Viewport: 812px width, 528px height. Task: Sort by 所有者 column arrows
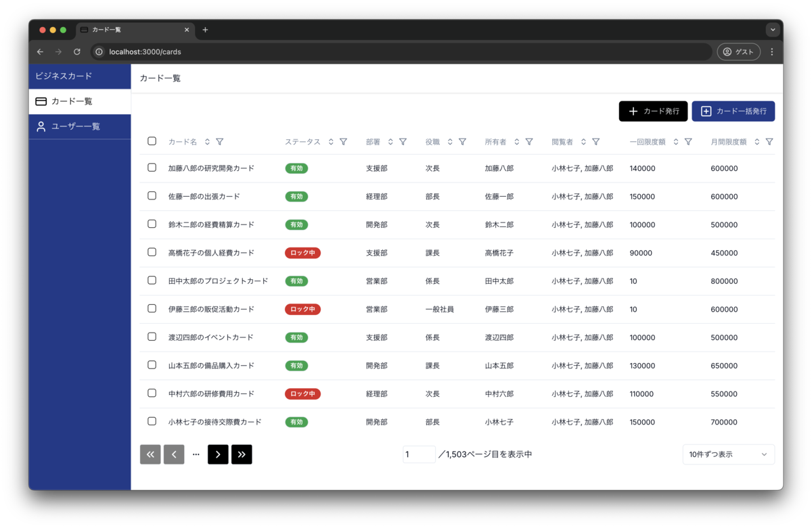[517, 142]
